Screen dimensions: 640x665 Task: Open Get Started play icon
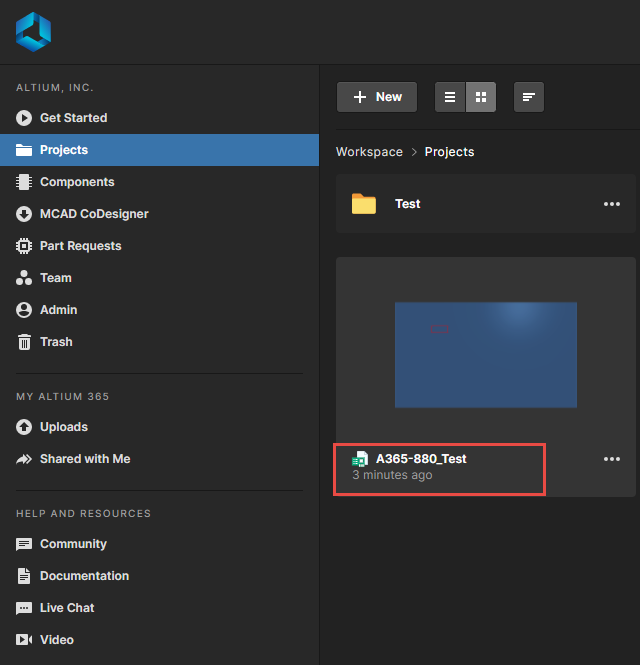coord(24,118)
